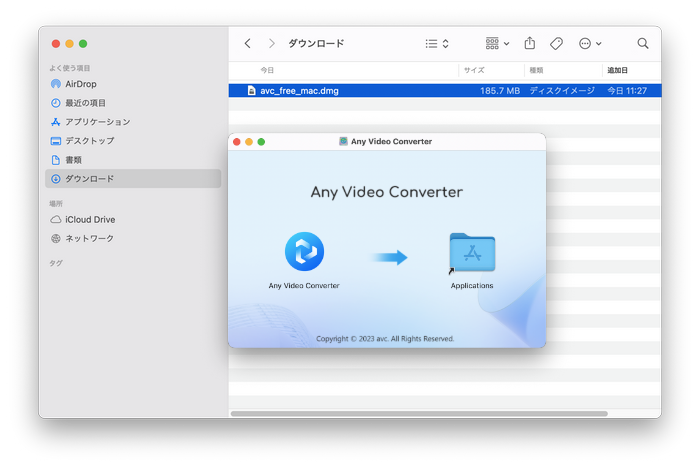Open iCloud Drive in the sidebar
The image size is (700, 469).
[133, 220]
